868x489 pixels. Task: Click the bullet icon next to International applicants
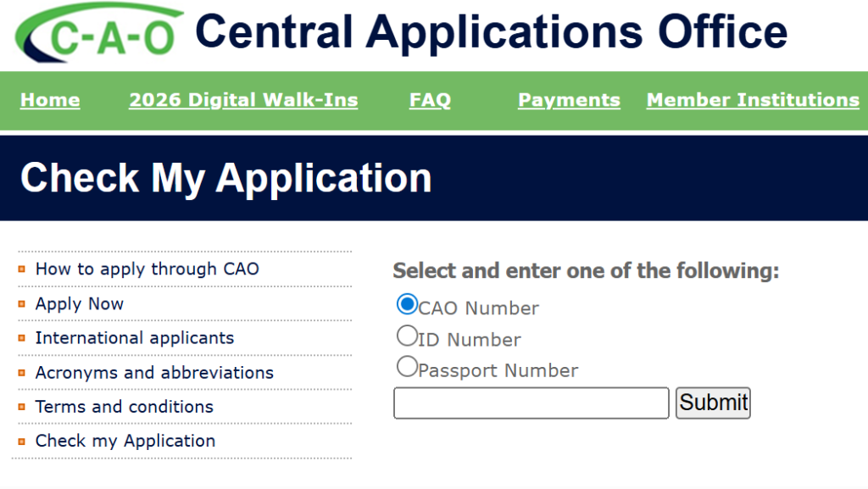pos(21,337)
